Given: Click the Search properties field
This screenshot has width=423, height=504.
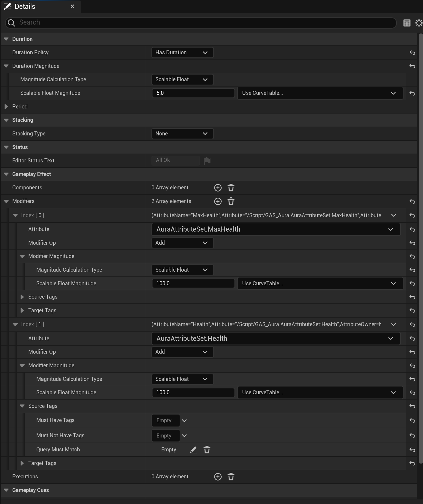Looking at the screenshot, I should [x=200, y=23].
